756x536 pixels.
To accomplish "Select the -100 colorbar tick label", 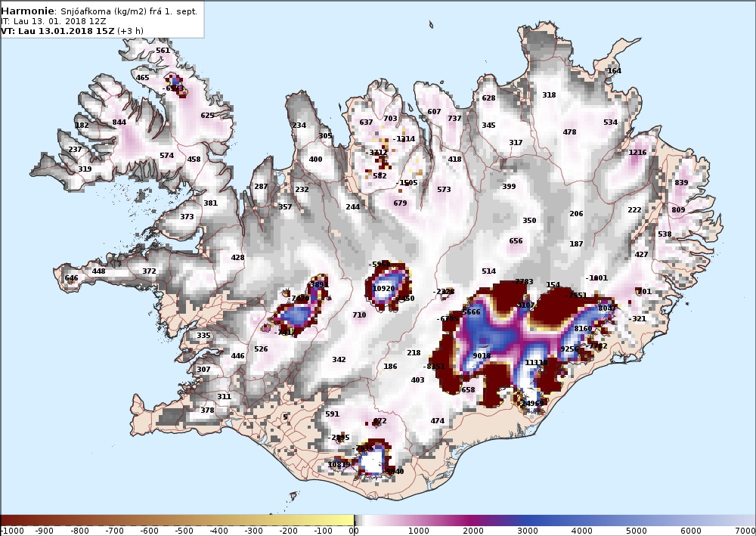I will 323,531.
